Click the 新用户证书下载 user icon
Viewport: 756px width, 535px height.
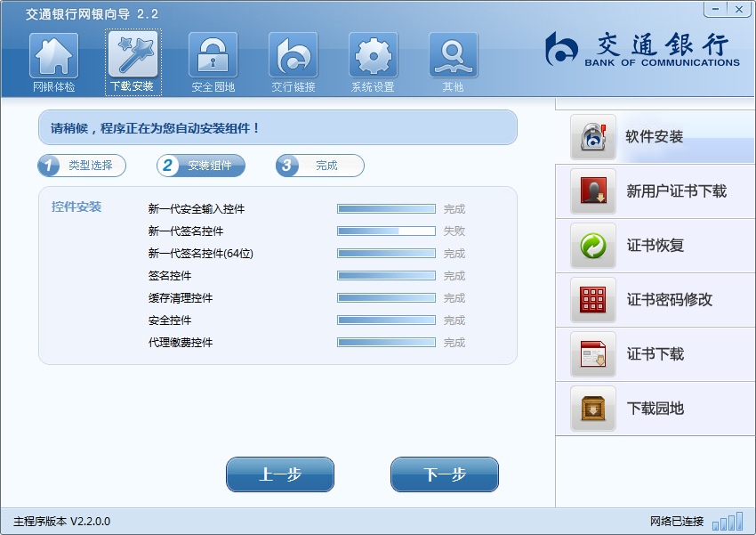pyautogui.click(x=593, y=191)
